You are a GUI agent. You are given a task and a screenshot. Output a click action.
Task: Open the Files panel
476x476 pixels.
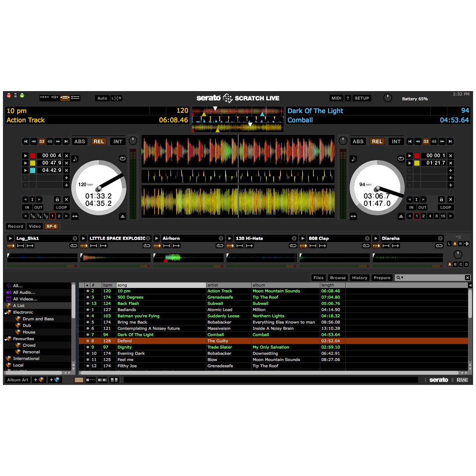[318, 278]
